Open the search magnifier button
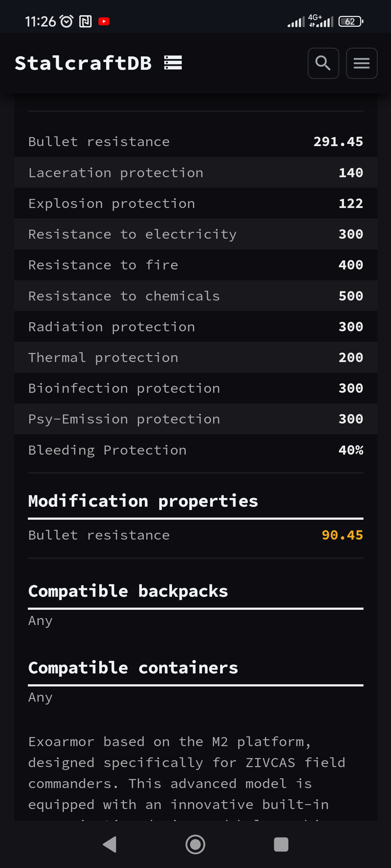This screenshot has width=391, height=868. [323, 63]
